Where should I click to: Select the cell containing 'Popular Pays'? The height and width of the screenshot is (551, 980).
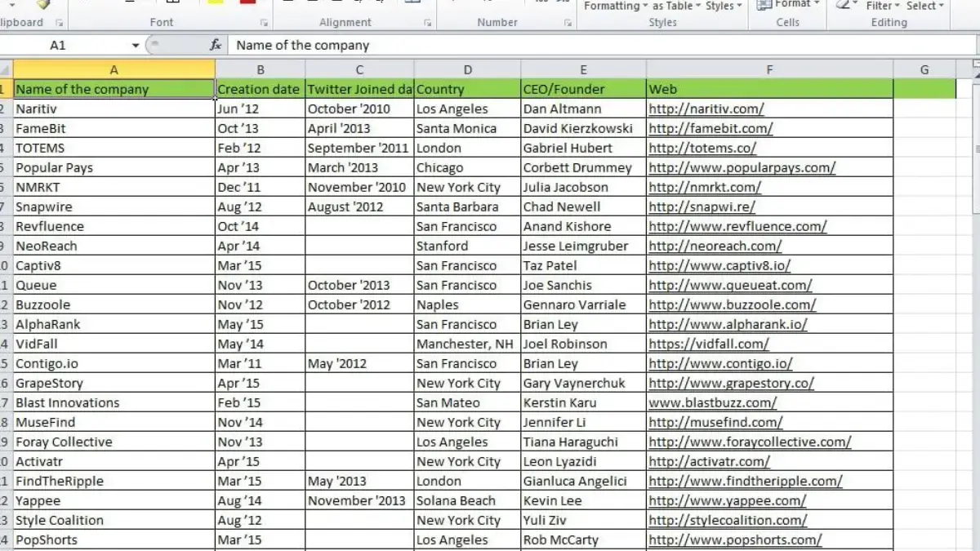pos(114,167)
